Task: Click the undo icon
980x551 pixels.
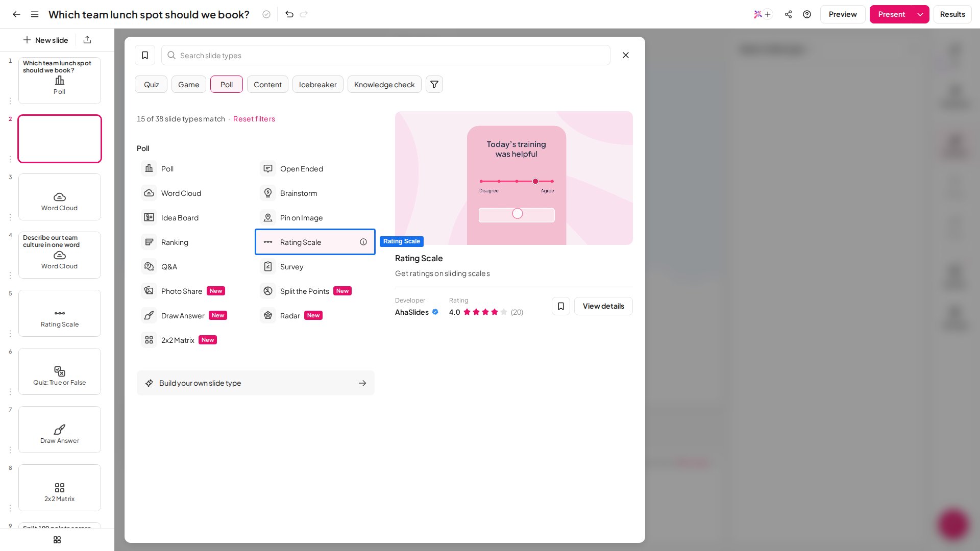Action: (289, 14)
